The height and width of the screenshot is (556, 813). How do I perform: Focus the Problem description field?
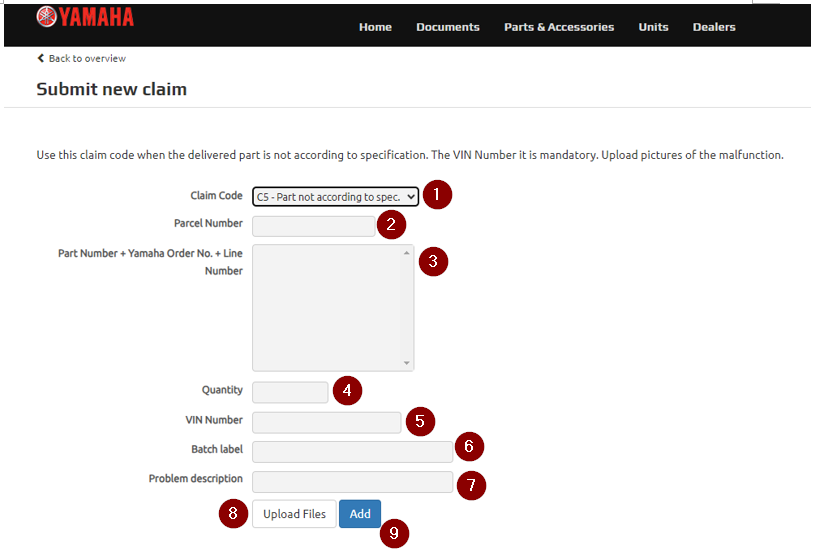pos(353,482)
